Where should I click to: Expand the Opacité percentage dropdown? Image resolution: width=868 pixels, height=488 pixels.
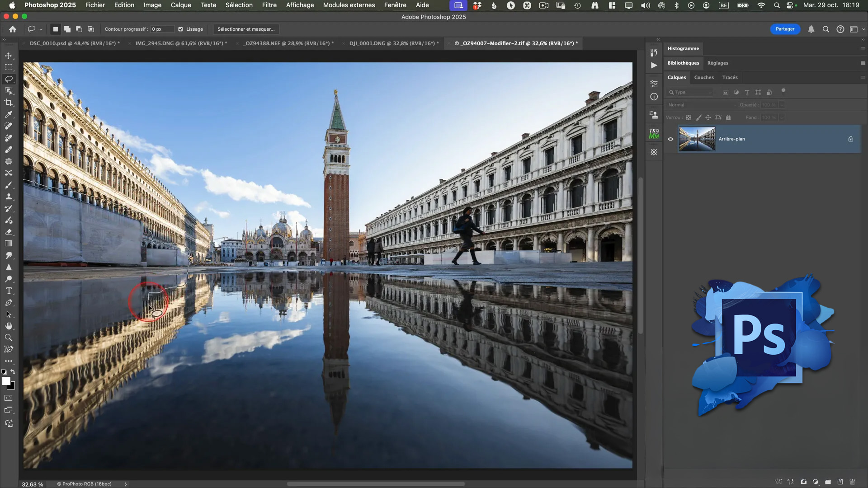tap(782, 104)
